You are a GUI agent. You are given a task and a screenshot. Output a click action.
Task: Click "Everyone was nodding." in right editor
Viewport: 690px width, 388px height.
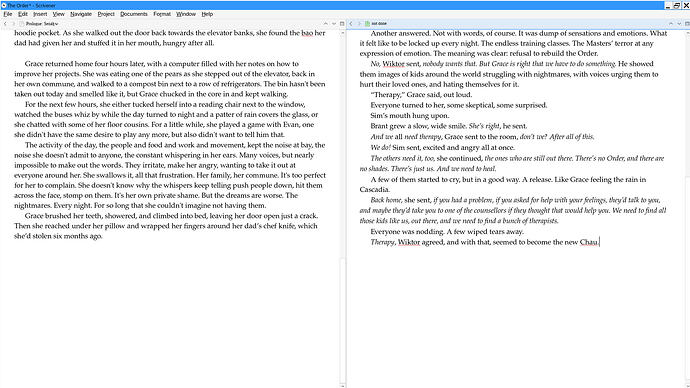point(407,231)
